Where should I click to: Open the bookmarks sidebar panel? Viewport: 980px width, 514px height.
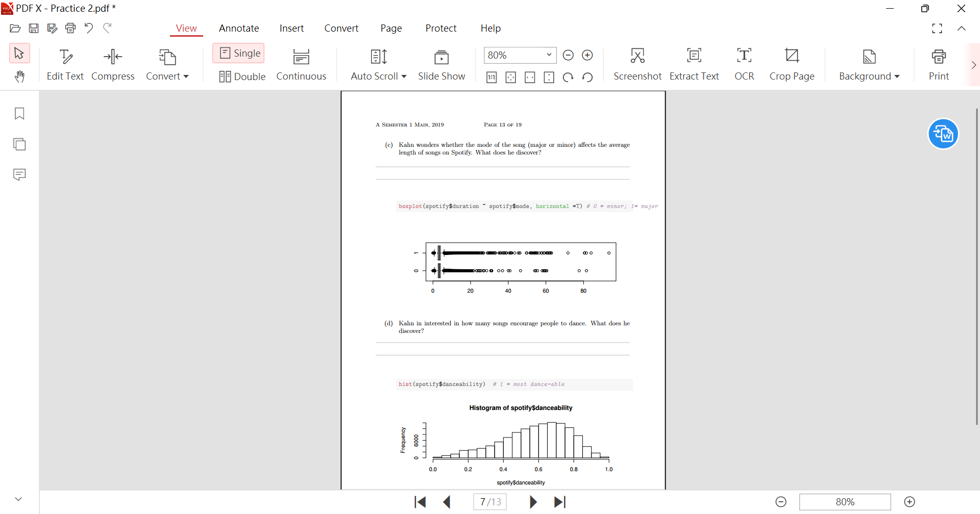coord(19,114)
